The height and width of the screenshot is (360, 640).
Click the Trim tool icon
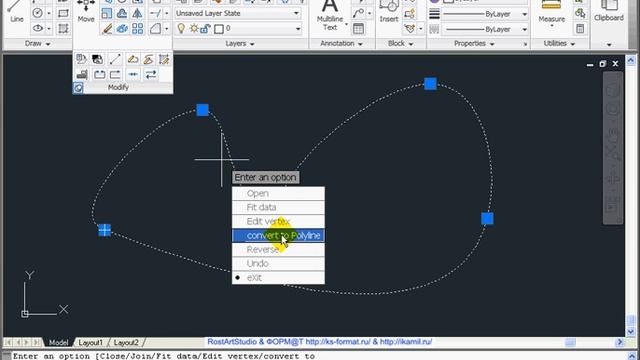click(x=155, y=13)
